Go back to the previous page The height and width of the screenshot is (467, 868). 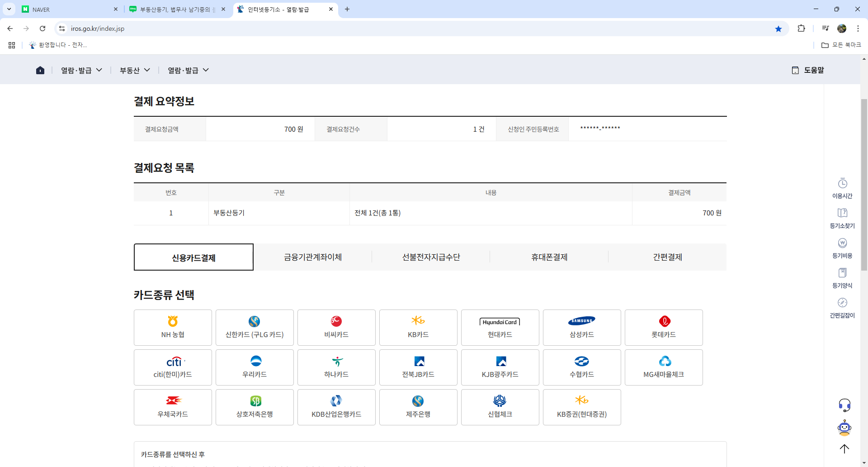tap(10, 29)
